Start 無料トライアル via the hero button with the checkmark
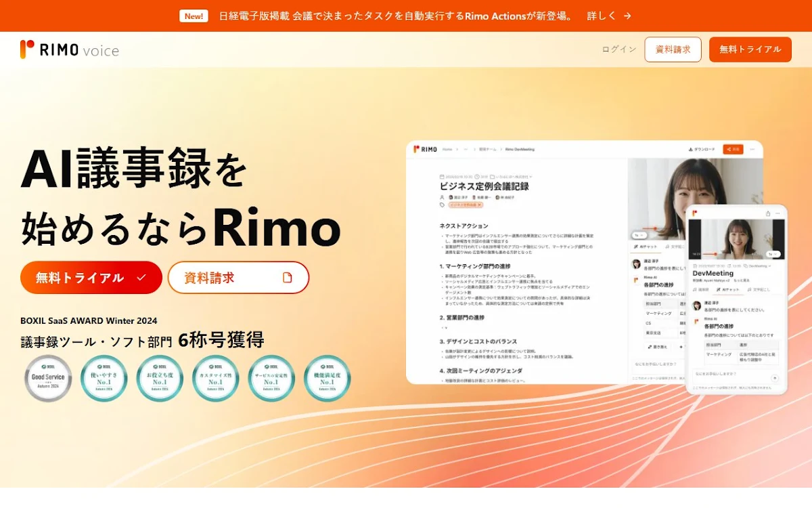This screenshot has width=812, height=508. point(91,278)
